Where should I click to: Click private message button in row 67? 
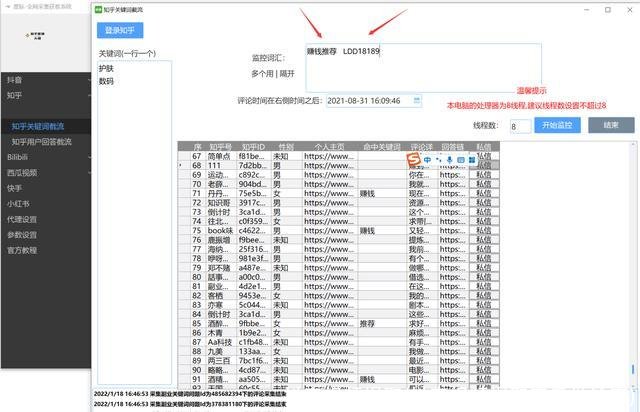pyautogui.click(x=484, y=156)
